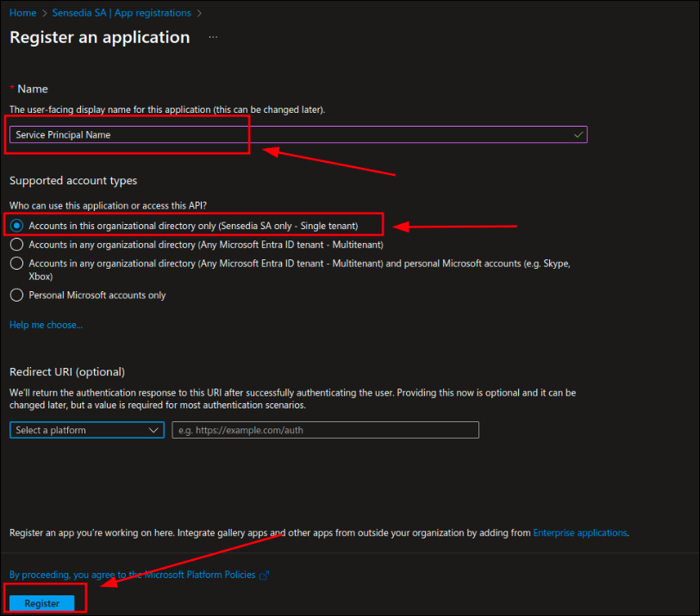Click the green validation checkmark in Name field
This screenshot has width=700, height=616.
tap(577, 134)
